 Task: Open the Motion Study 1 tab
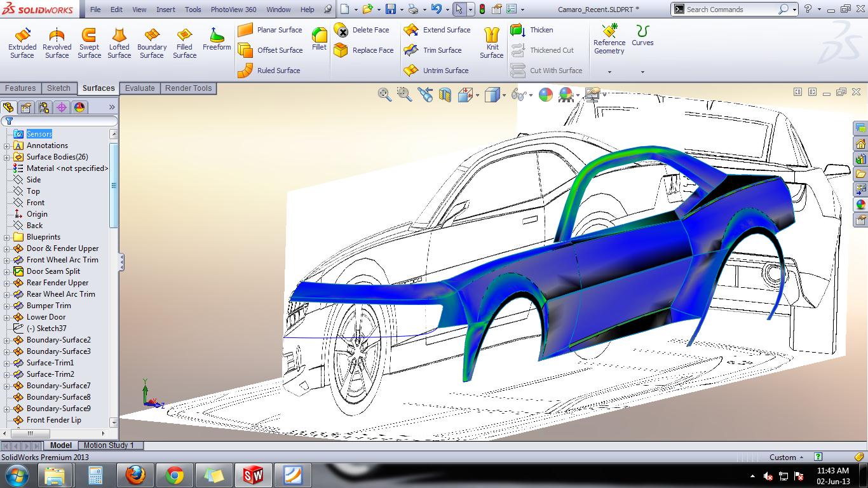pos(109,445)
